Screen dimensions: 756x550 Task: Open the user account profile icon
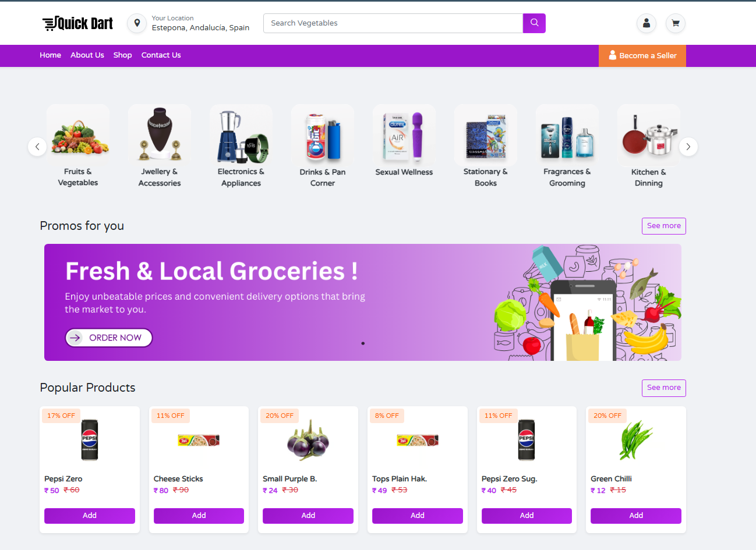click(x=647, y=23)
